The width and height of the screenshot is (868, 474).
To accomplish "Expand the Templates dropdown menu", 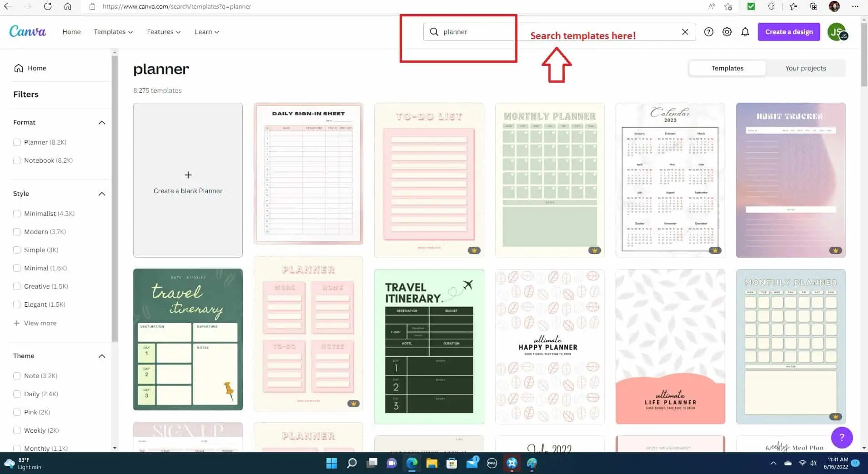I will click(x=113, y=32).
